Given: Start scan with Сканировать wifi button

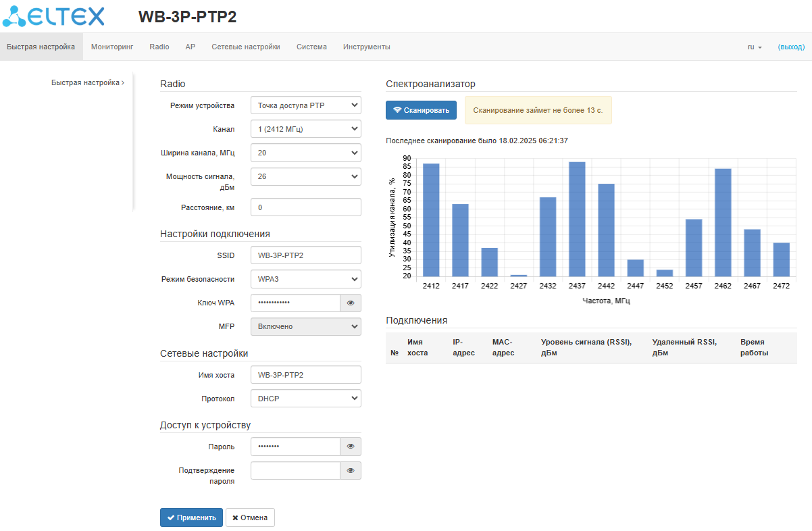Looking at the screenshot, I should (421, 110).
